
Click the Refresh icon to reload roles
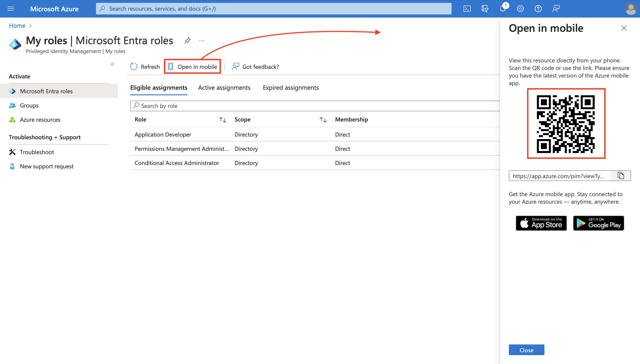(x=134, y=66)
